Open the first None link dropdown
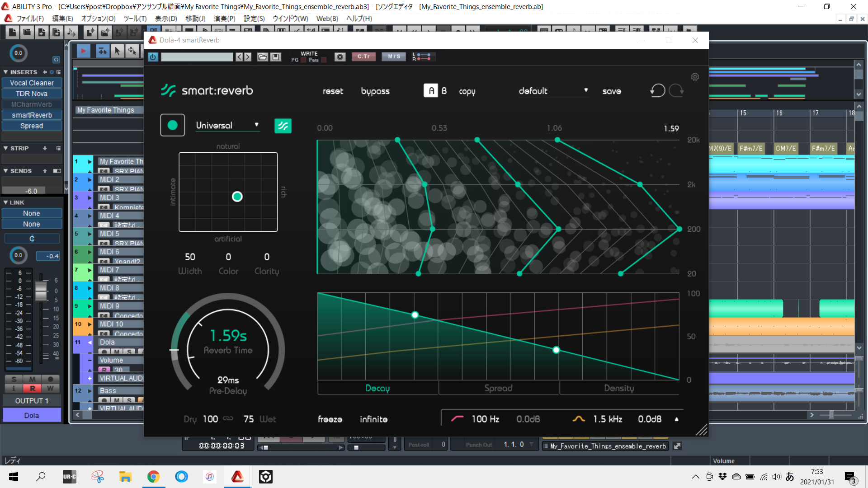Screen dimensions: 868x488 click(x=32, y=213)
